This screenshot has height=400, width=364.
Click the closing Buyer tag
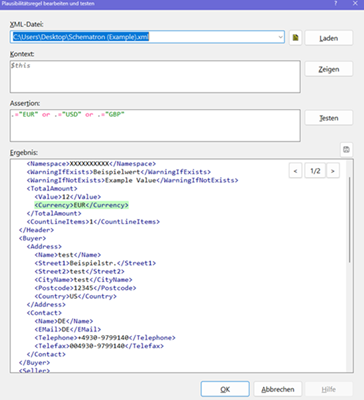pos(34,363)
